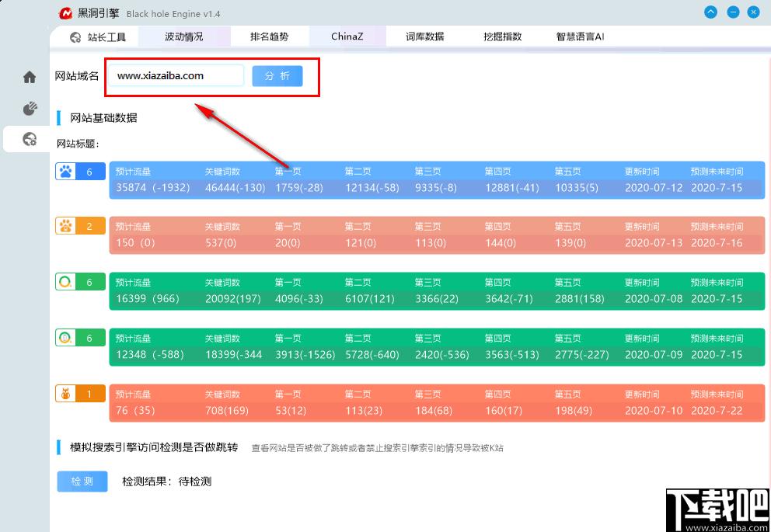Click the red Black hole Engine logo
Image resolution: width=771 pixels, height=532 pixels.
[65, 13]
